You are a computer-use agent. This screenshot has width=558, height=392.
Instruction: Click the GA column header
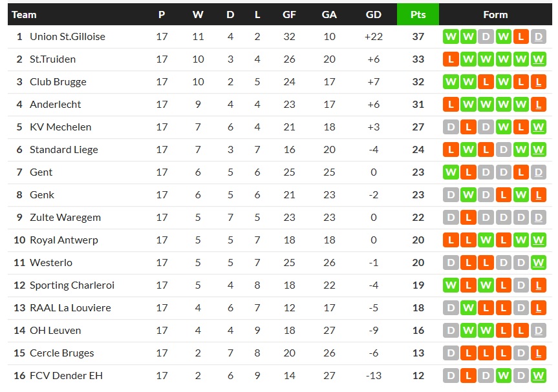coord(329,14)
